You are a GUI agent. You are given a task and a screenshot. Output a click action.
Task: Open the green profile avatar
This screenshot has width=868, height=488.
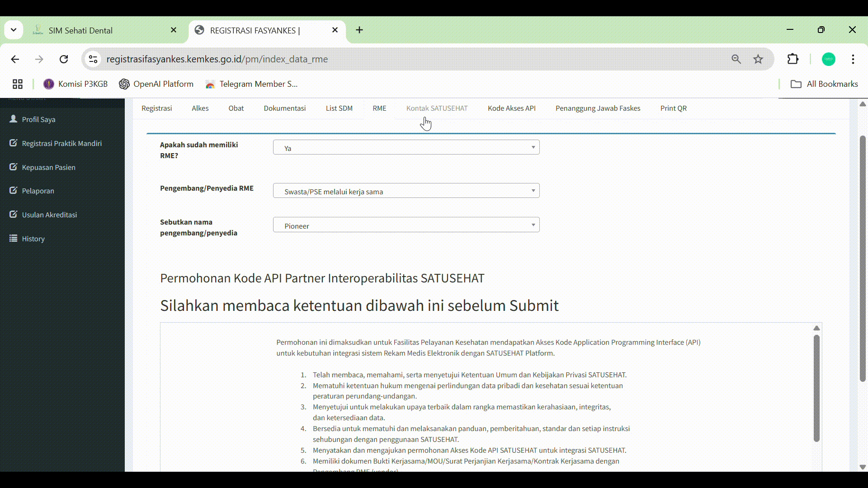pyautogui.click(x=828, y=59)
